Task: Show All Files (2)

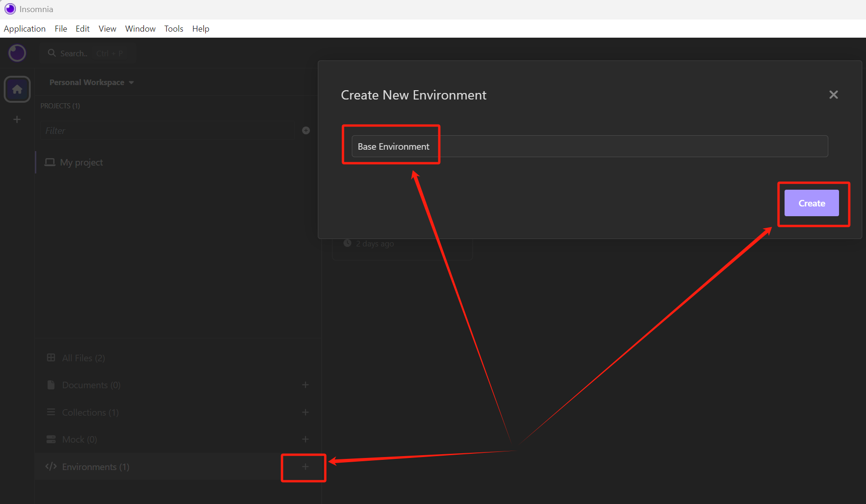Action: [x=178, y=358]
